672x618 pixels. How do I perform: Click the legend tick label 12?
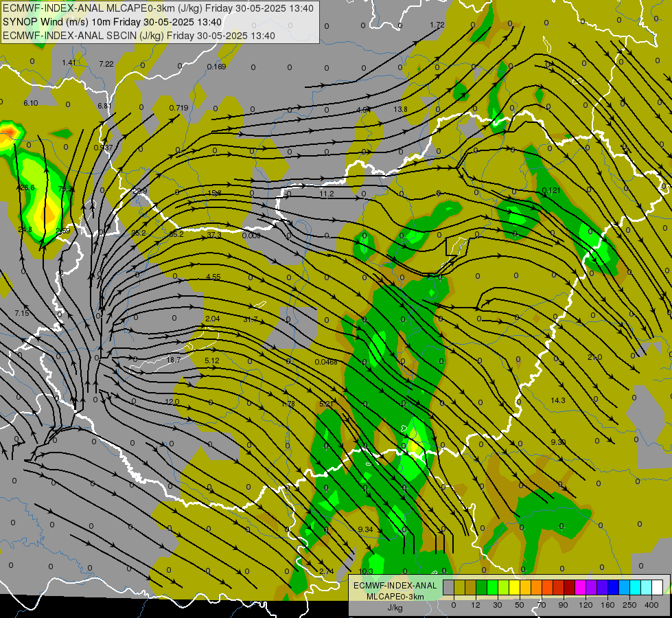pos(475,605)
